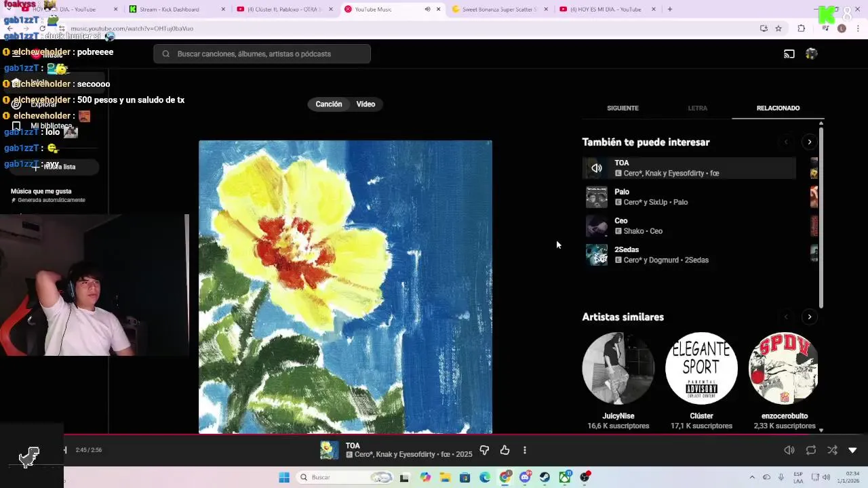Viewport: 868px width, 488px height.
Task: Click the cast to device icon
Action: [789, 54]
